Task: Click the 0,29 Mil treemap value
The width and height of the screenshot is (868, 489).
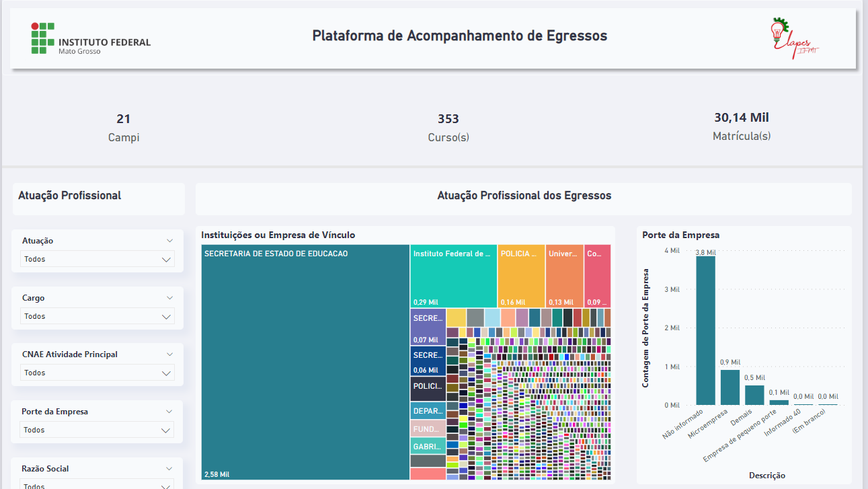Action: tap(426, 302)
